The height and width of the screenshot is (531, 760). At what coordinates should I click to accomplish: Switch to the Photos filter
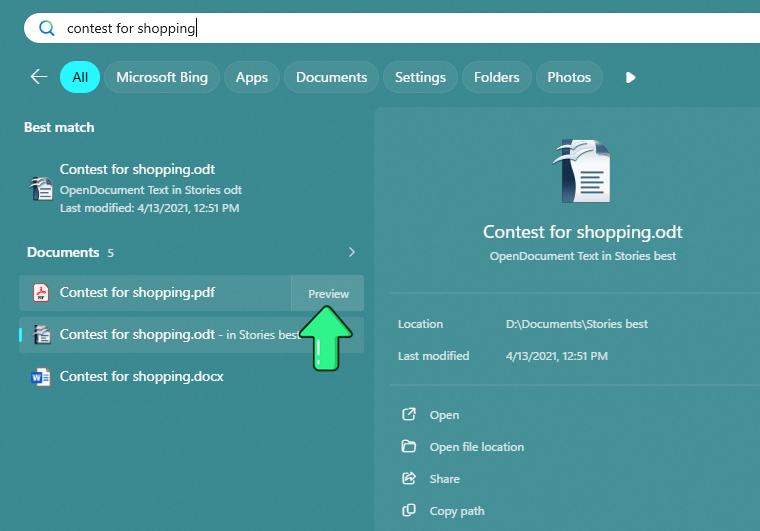(569, 77)
